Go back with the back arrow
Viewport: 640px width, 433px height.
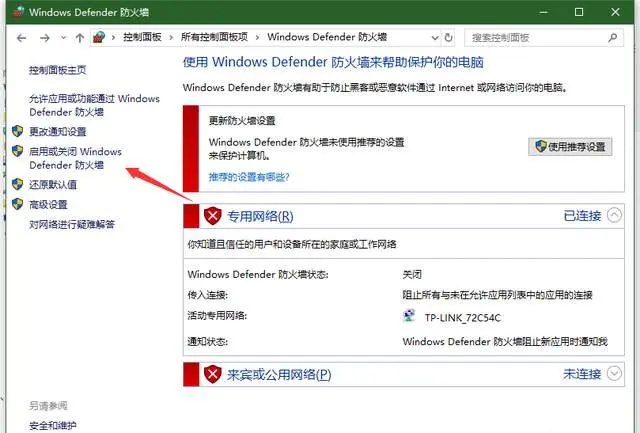(x=22, y=38)
